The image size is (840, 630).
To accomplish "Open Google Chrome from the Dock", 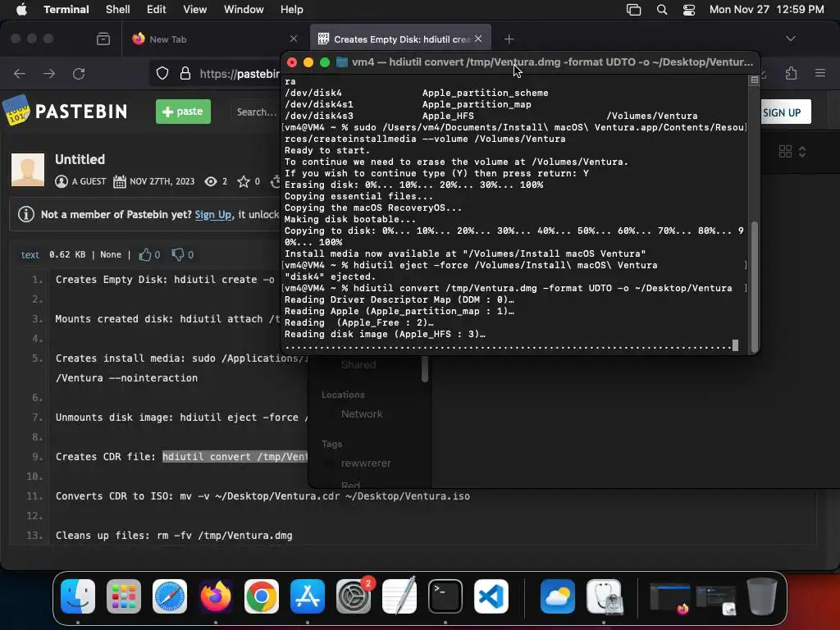I will 262,596.
